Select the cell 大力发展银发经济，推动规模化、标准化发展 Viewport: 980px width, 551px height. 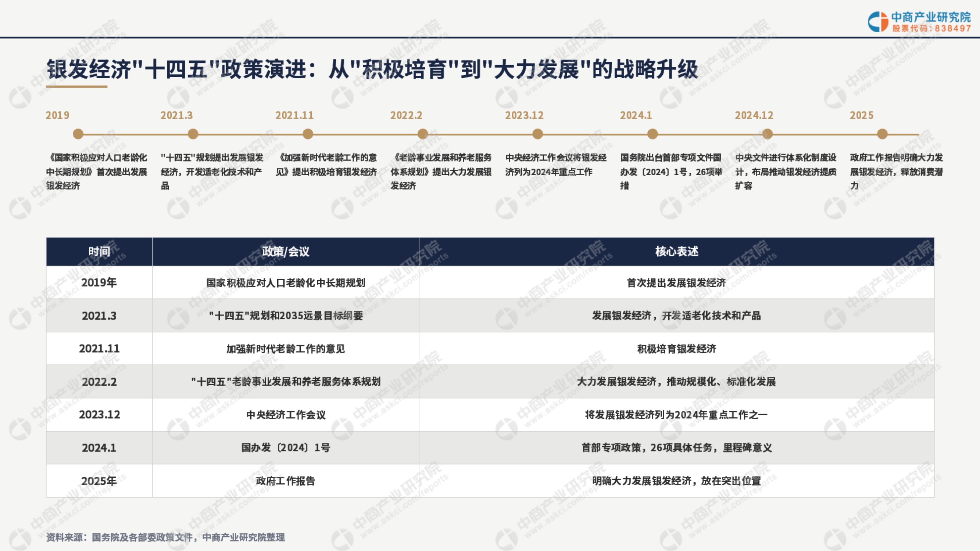point(676,381)
